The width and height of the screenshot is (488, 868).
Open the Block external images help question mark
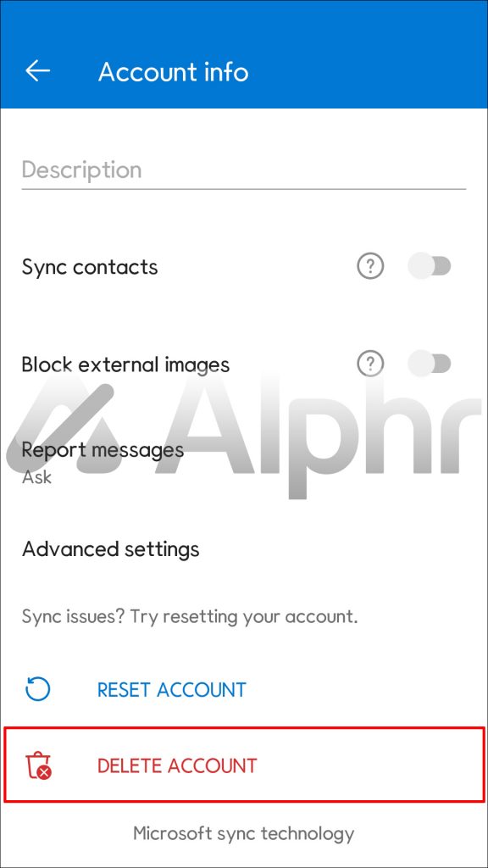point(369,364)
